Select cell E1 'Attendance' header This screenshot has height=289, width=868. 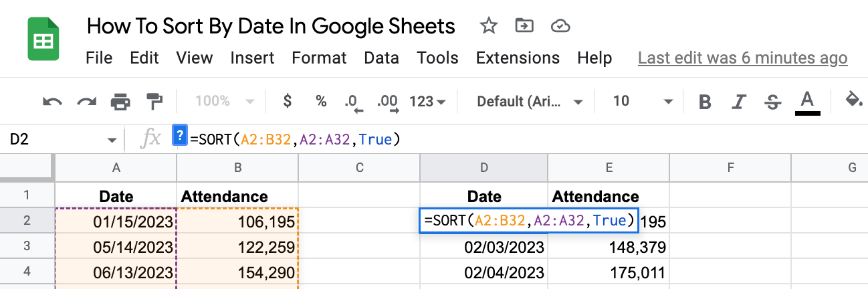pyautogui.click(x=609, y=196)
